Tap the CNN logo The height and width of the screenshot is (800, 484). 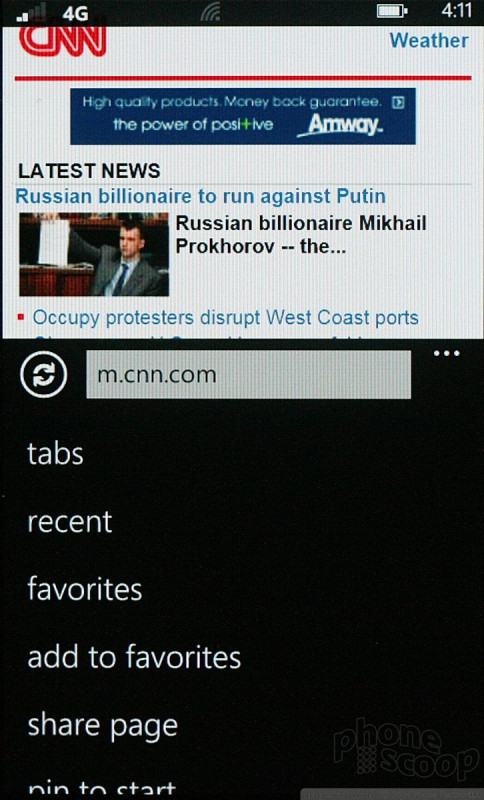click(63, 41)
